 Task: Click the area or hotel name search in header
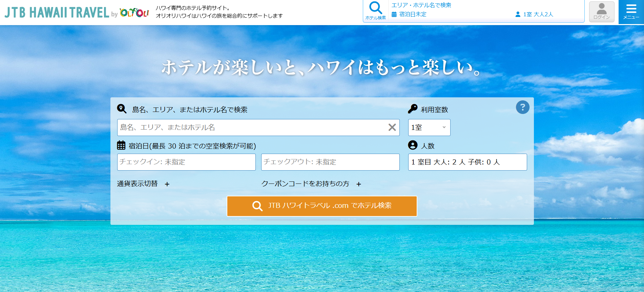point(421,5)
